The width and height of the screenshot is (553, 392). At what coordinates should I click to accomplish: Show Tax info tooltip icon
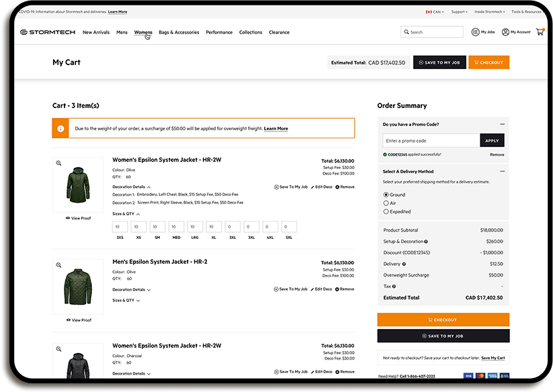click(x=394, y=287)
